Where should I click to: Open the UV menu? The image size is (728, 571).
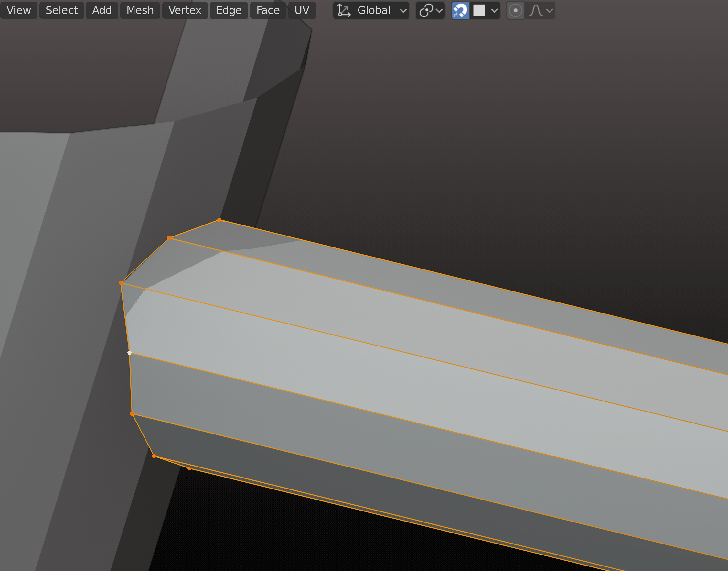coord(302,10)
